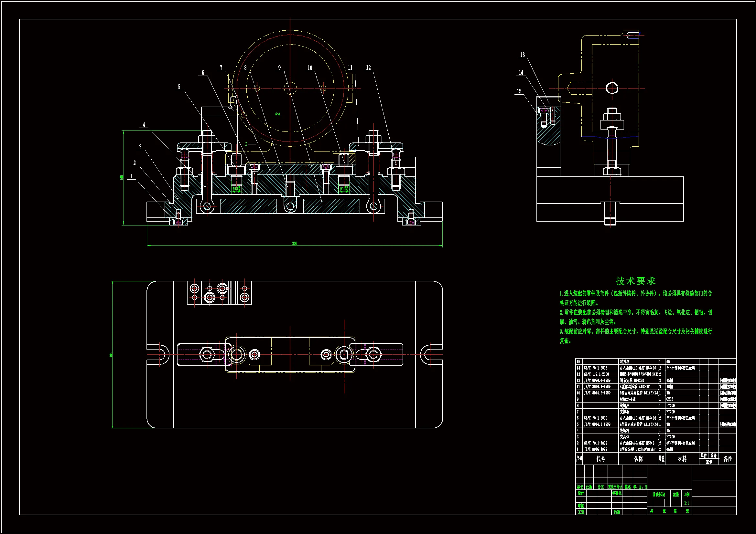Click the Q235 material cell
This screenshot has height=534, width=756.
[670, 399]
